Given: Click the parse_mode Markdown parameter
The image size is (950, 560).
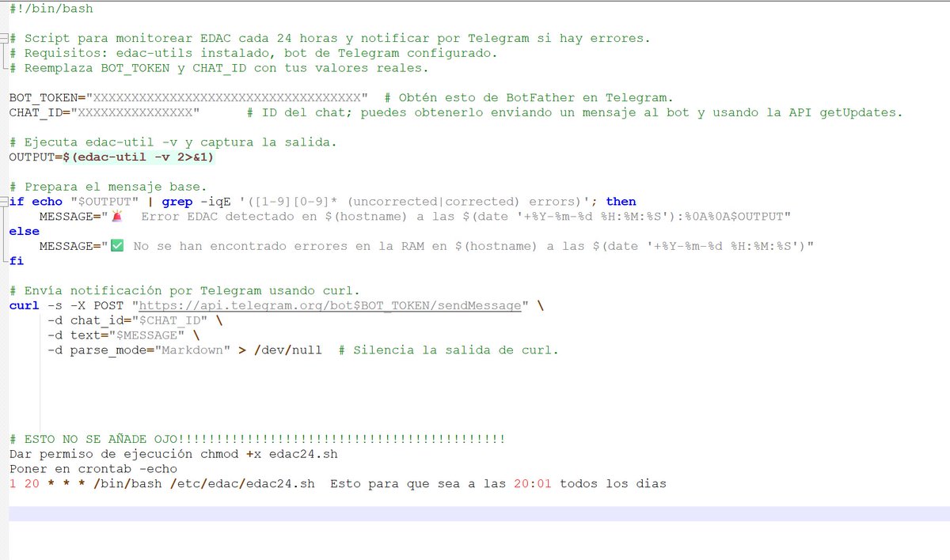Looking at the screenshot, I should click(x=119, y=350).
